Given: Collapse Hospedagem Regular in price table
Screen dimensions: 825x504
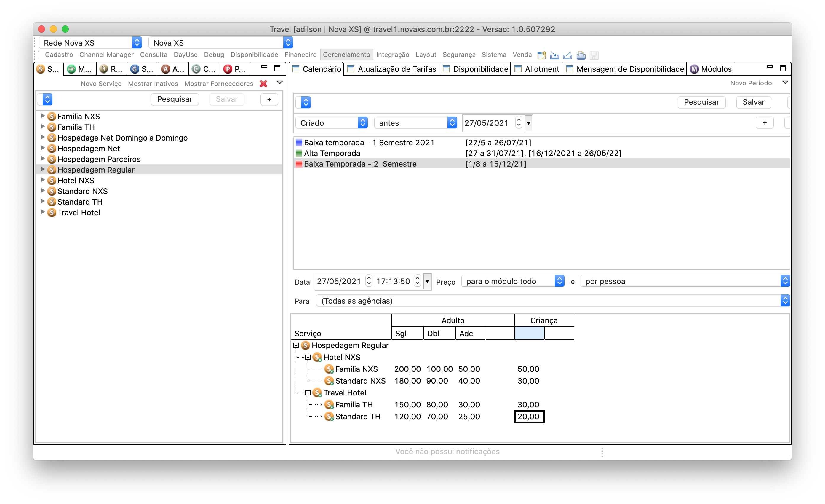Looking at the screenshot, I should (296, 345).
